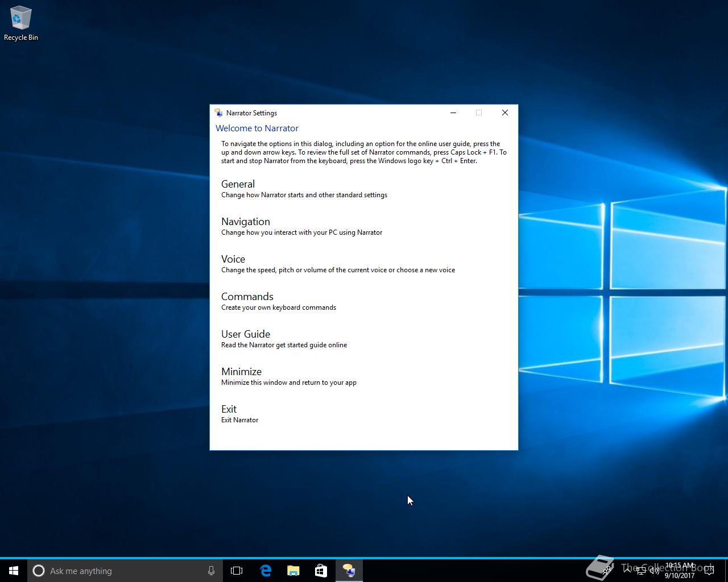Viewport: 728px width, 582px height.
Task: Open Task View from the taskbar
Action: (x=237, y=571)
